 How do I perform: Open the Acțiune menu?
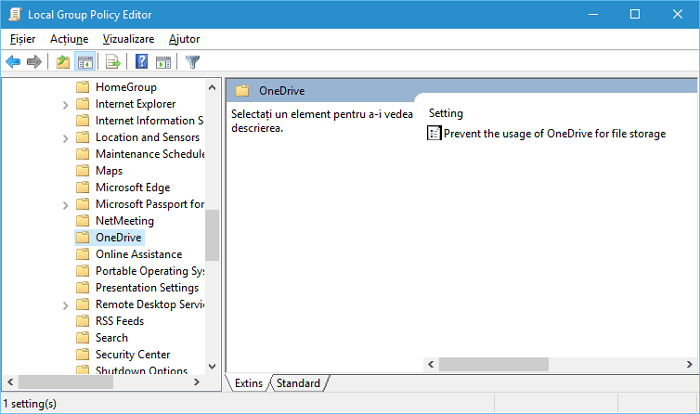coord(69,39)
